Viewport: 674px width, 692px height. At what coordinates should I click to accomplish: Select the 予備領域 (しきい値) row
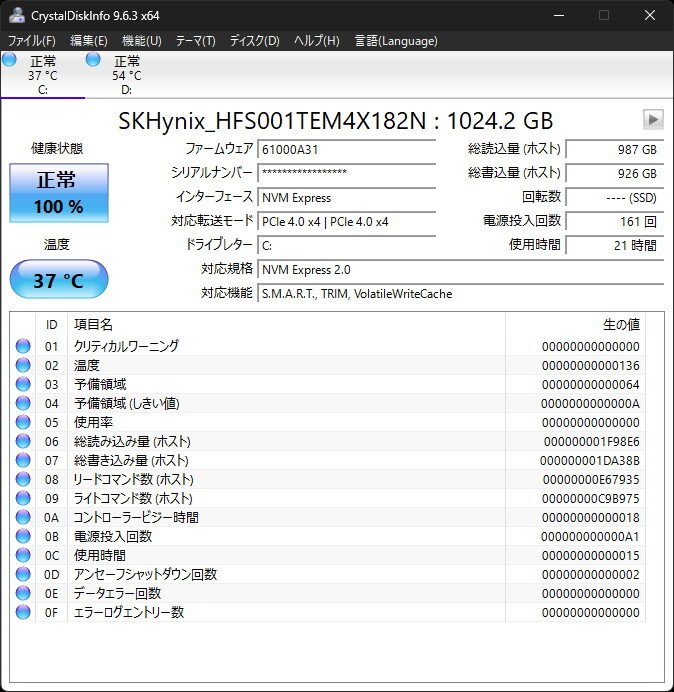point(328,403)
